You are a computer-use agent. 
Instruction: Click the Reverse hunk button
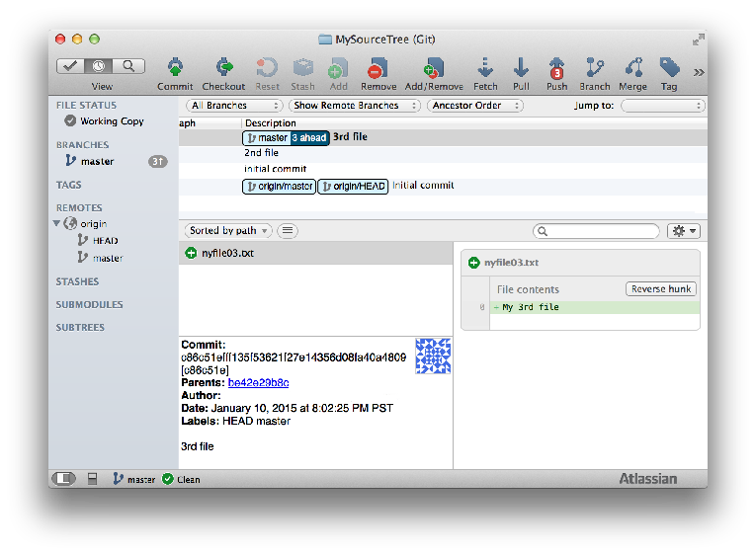coord(660,288)
